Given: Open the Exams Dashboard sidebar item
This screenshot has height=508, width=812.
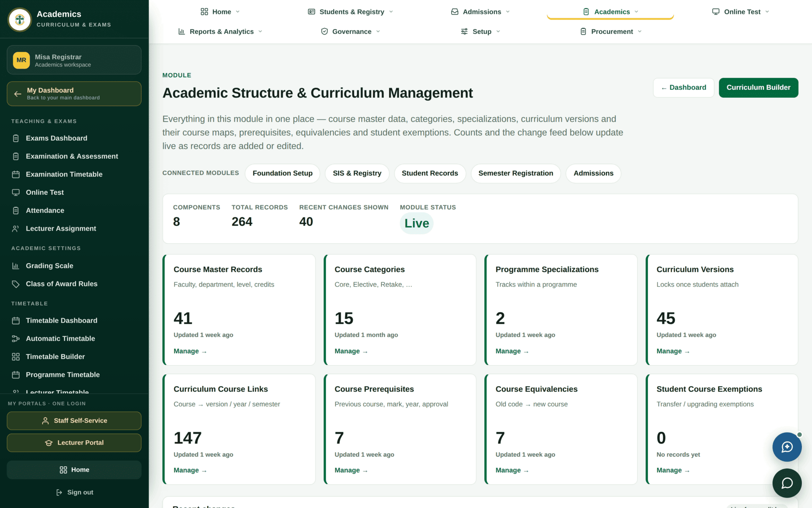Looking at the screenshot, I should pos(74,138).
